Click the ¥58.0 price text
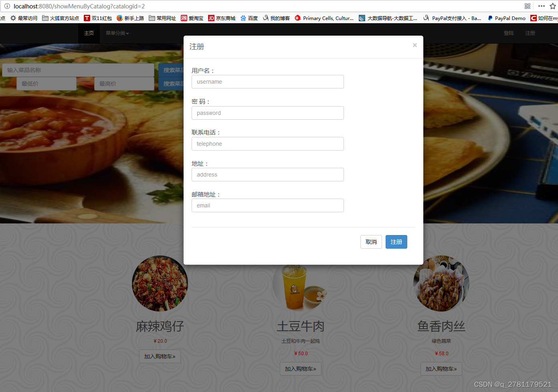 click(441, 354)
